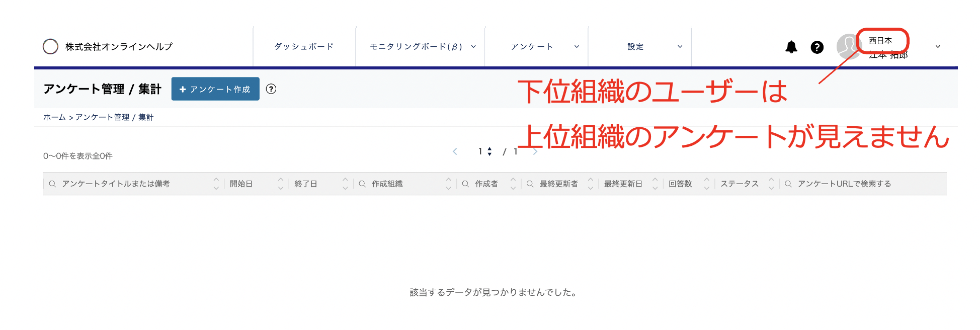Screen dimensions: 980x330
Task: Click the アンケート管理 / 集計 breadcrumb link
Action: (114, 117)
